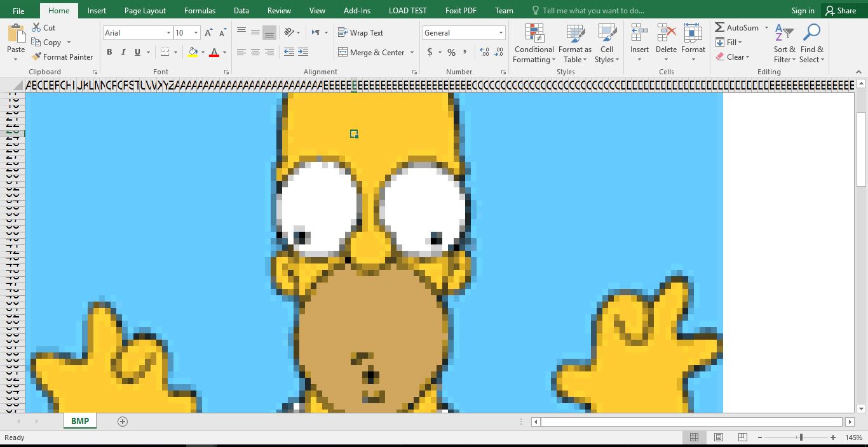Click the zoom slider handle
The height and width of the screenshot is (447, 868).
801,437
